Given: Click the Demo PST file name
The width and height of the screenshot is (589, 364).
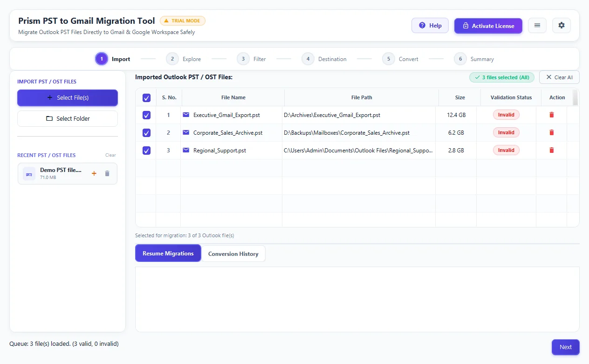Looking at the screenshot, I should (61, 170).
